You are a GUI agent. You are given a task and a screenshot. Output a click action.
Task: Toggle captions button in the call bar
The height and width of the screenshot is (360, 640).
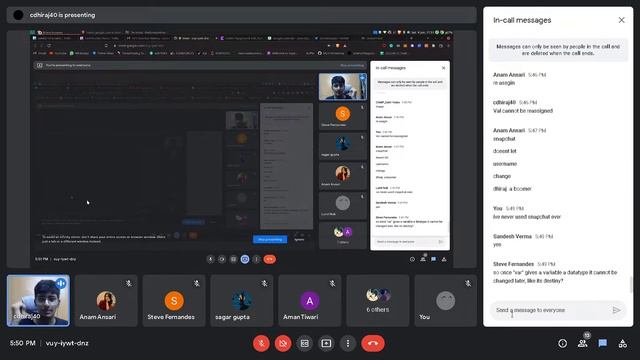pos(304,343)
